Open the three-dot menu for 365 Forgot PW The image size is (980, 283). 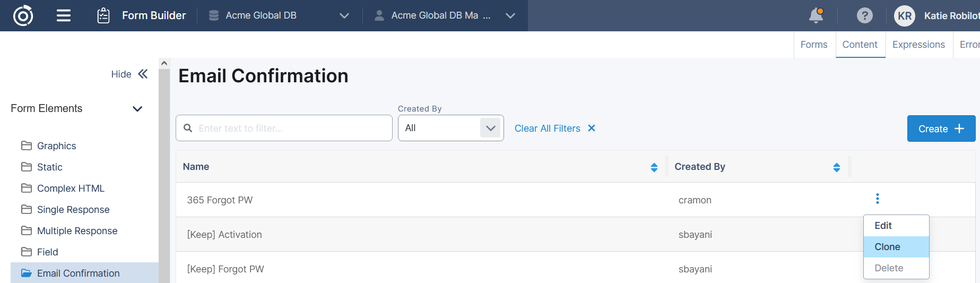[x=877, y=199]
